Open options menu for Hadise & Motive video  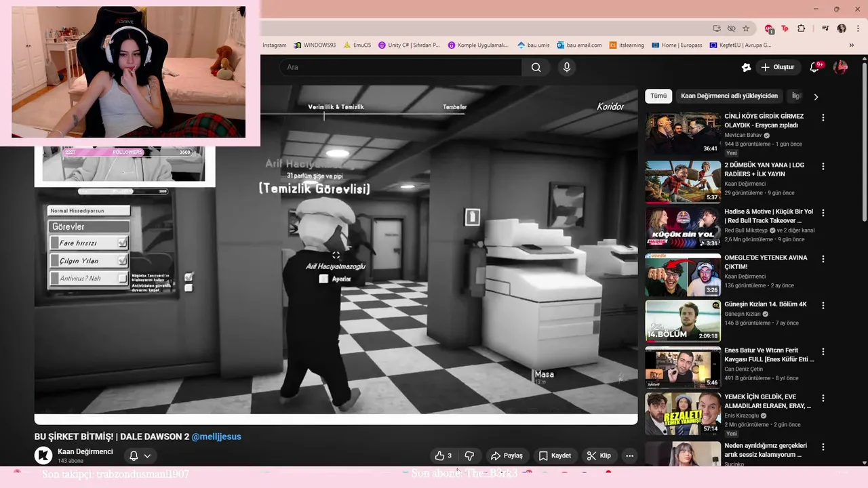coord(823,213)
